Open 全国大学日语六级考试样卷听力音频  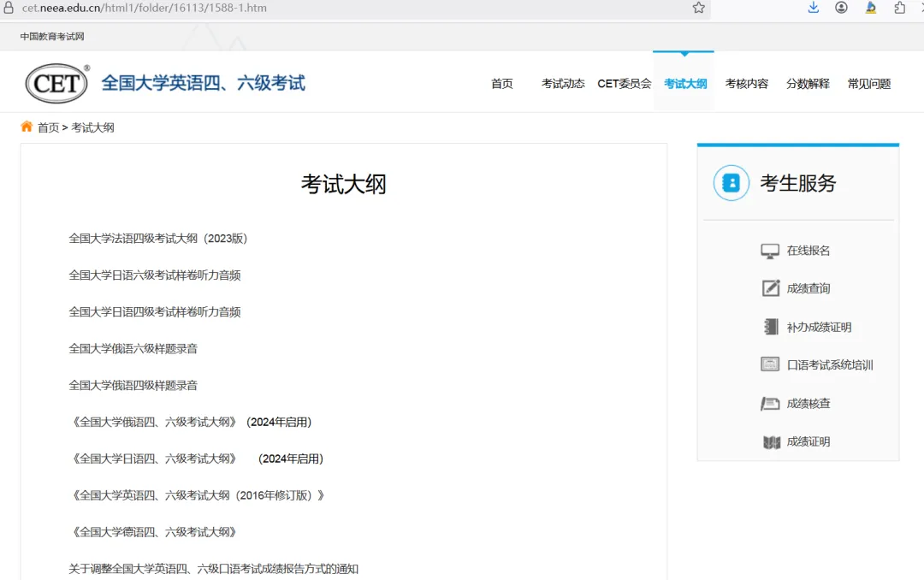[x=154, y=275]
